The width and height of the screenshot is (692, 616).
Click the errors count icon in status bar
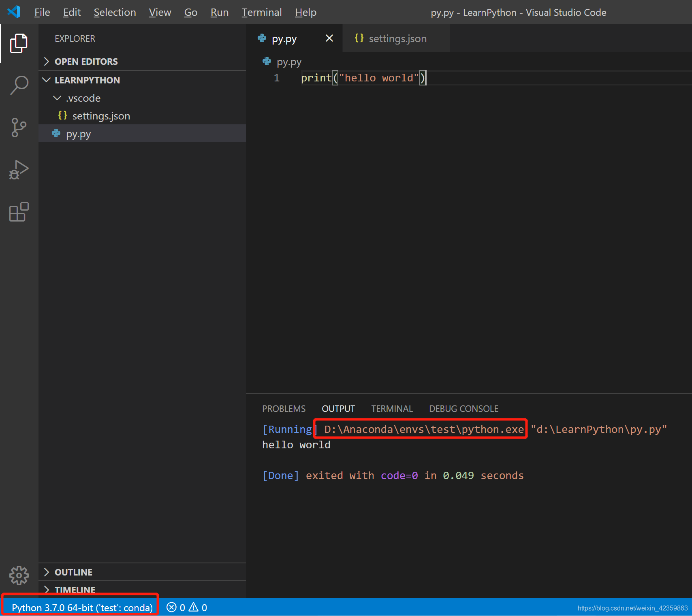pyautogui.click(x=172, y=607)
